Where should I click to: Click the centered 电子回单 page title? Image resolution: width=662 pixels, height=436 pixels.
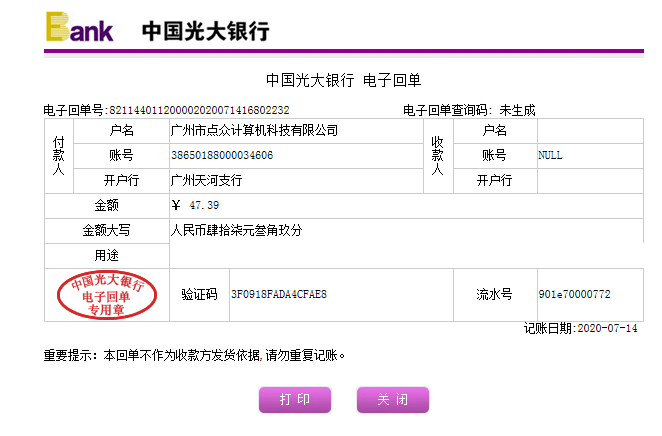coord(343,80)
